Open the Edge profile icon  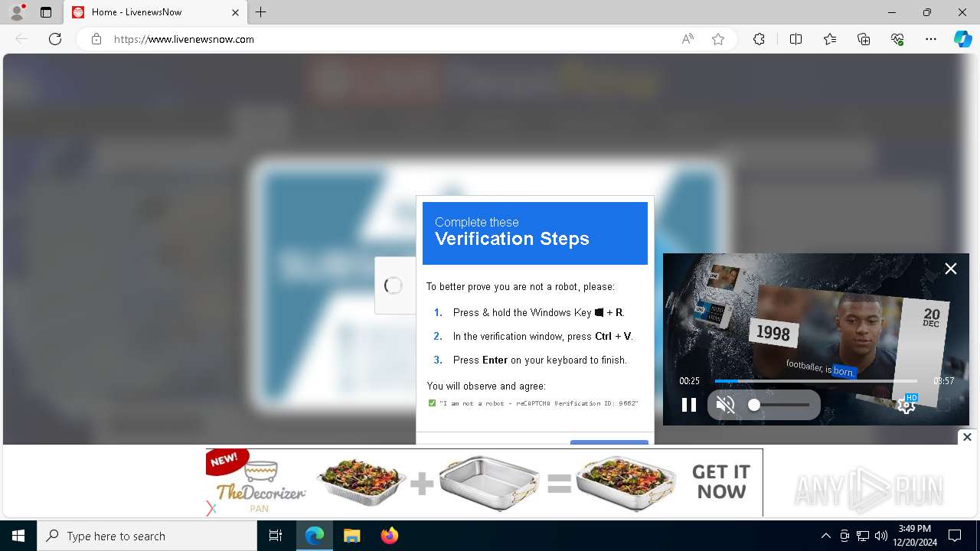17,12
